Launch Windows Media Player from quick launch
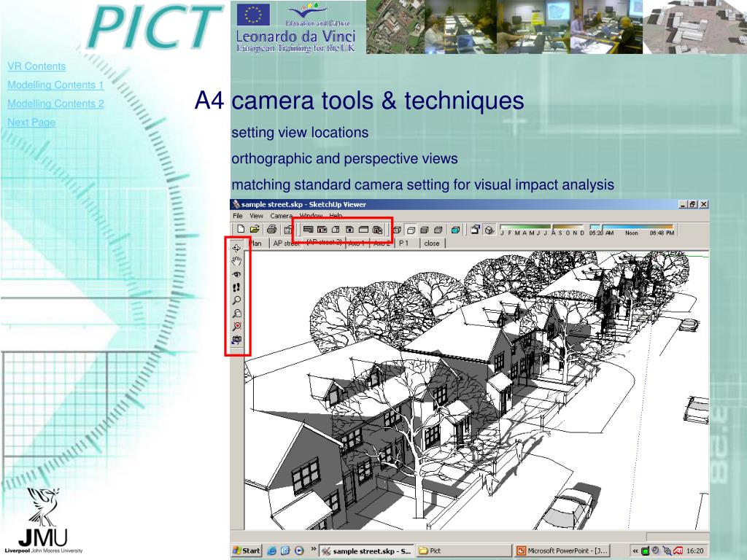This screenshot has width=747, height=560. coord(298,551)
